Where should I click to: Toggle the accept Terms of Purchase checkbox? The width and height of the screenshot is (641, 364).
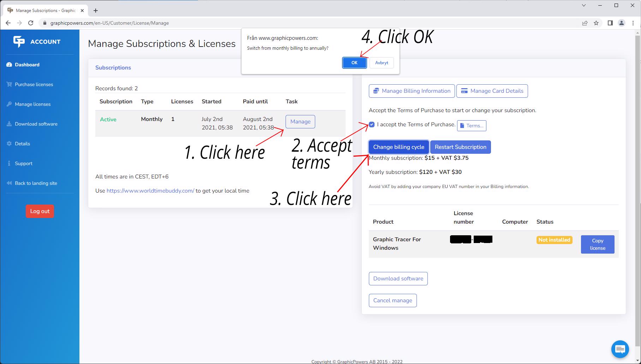coord(372,125)
